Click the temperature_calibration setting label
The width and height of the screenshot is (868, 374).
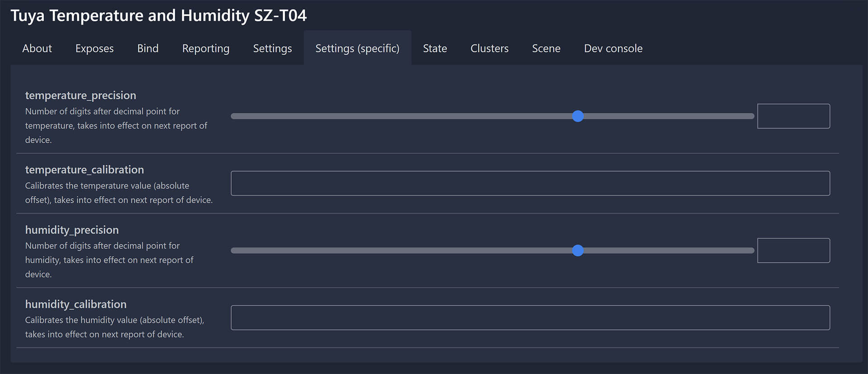point(85,170)
